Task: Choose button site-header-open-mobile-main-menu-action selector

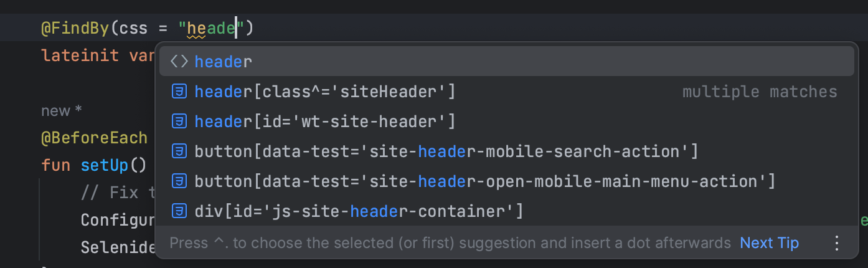Action: pyautogui.click(x=484, y=181)
